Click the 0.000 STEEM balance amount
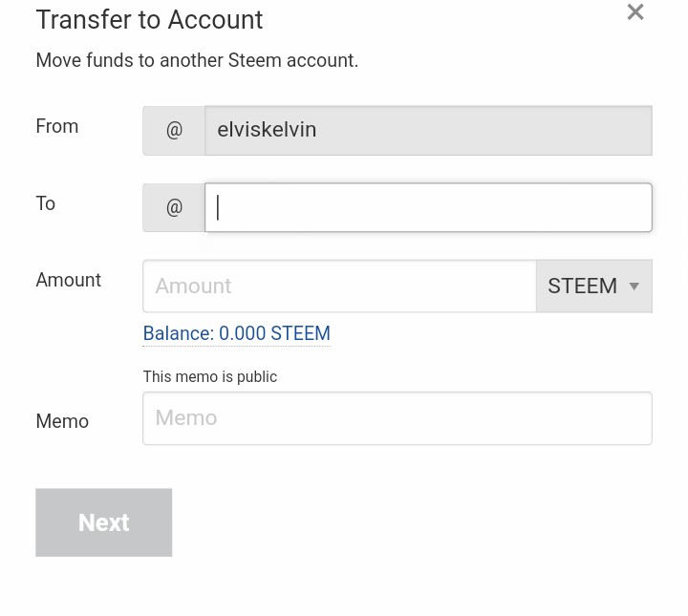The width and height of the screenshot is (688, 616). click(x=274, y=333)
